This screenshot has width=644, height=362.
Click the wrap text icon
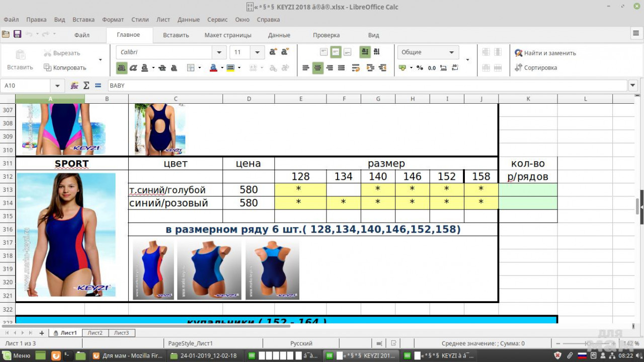click(x=356, y=68)
